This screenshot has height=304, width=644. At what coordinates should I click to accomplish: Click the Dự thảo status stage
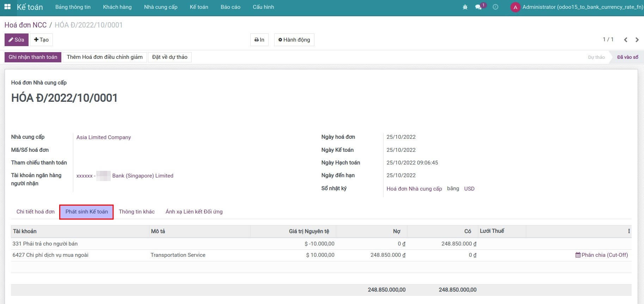point(596,57)
